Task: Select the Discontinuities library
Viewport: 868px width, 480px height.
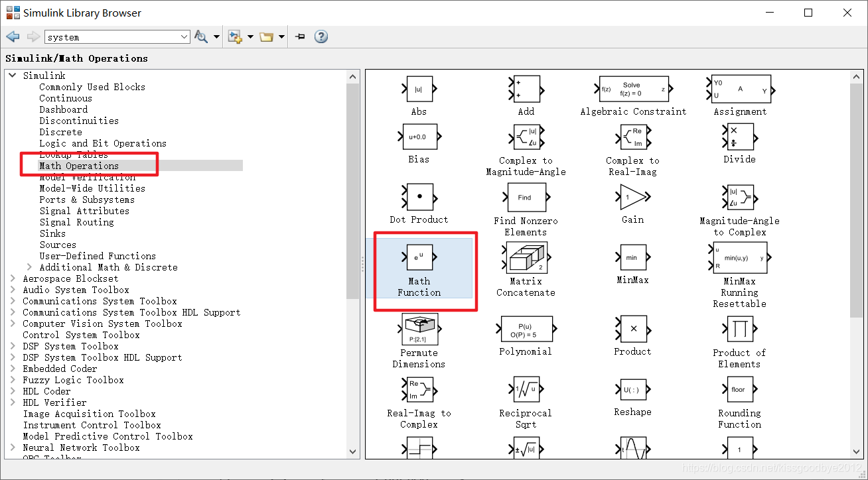Action: pyautogui.click(x=79, y=121)
